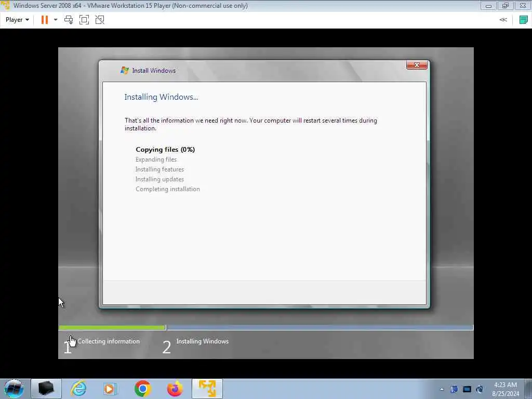Open the Player menu in VMware
This screenshot has width=532, height=399.
coord(17,20)
